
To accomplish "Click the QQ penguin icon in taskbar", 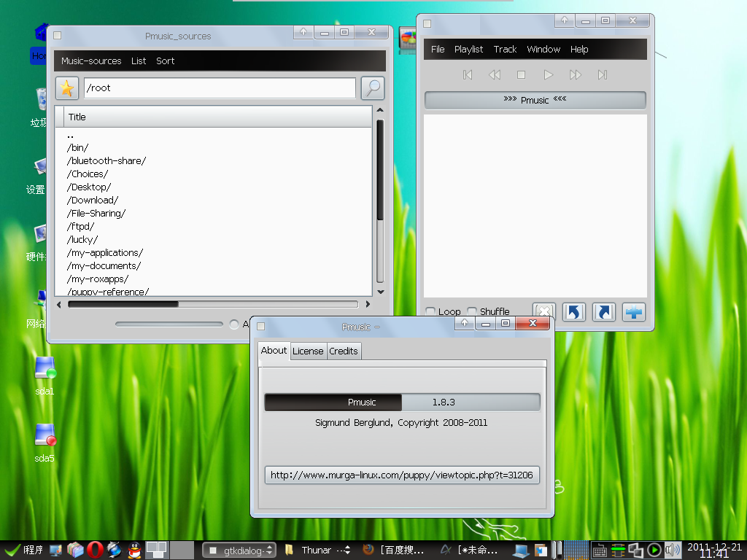I will (x=135, y=550).
